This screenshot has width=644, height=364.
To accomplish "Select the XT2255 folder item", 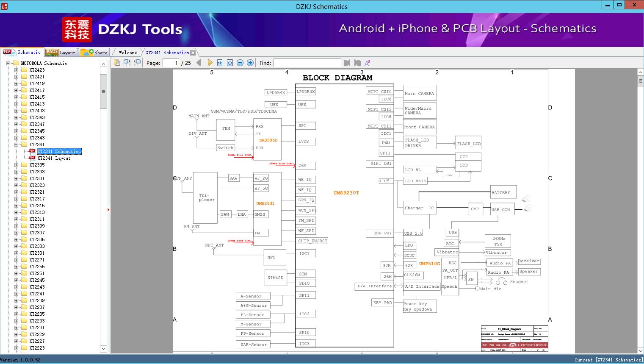I will click(37, 267).
